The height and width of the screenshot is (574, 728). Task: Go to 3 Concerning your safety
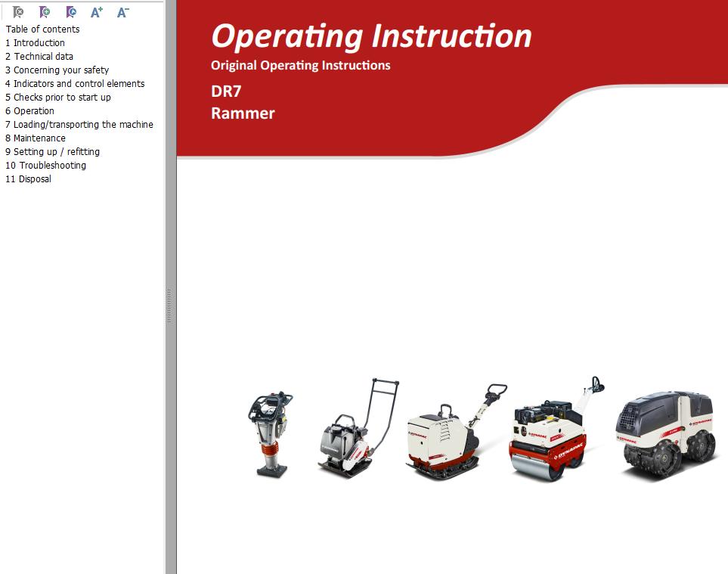57,70
